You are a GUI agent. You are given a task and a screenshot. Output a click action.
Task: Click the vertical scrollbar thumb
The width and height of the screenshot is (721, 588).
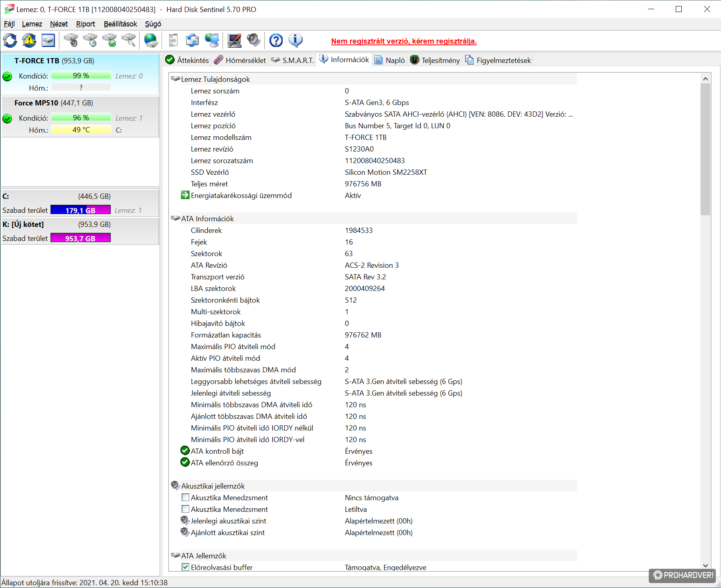pos(705,149)
